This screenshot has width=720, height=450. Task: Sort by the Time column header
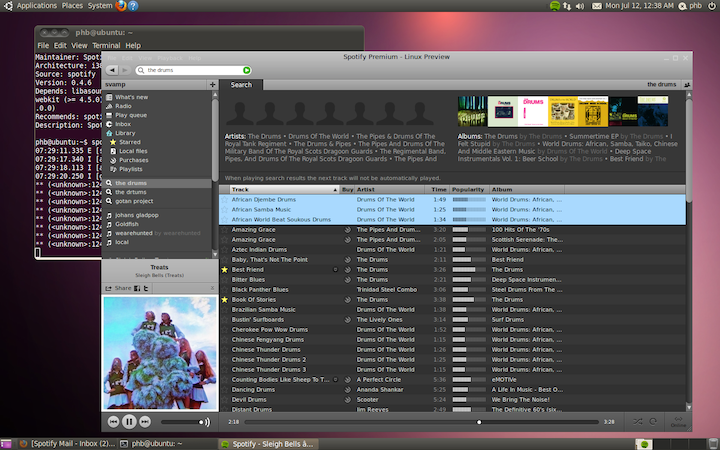[x=437, y=189]
